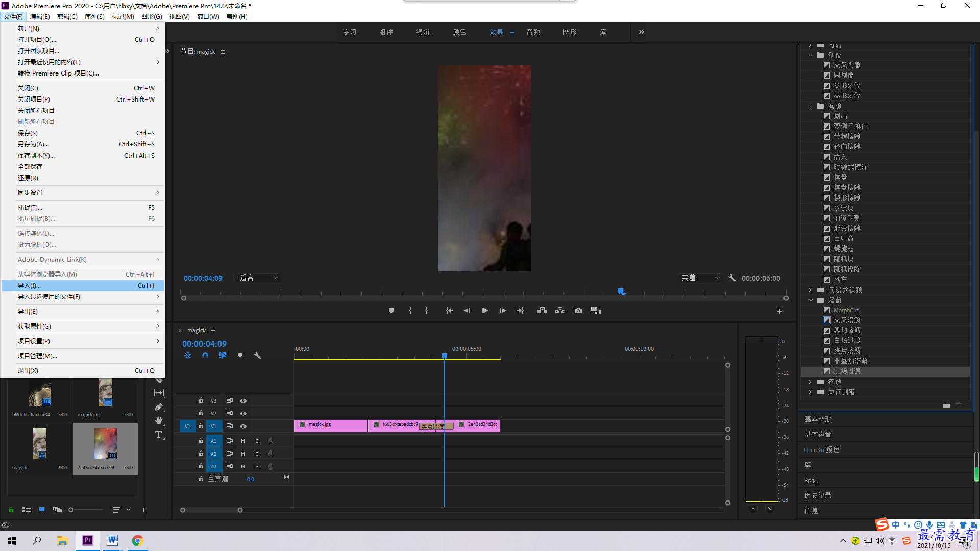This screenshot has height=551, width=980.
Task: Select 交叉溶解 transition effect
Action: click(x=847, y=320)
